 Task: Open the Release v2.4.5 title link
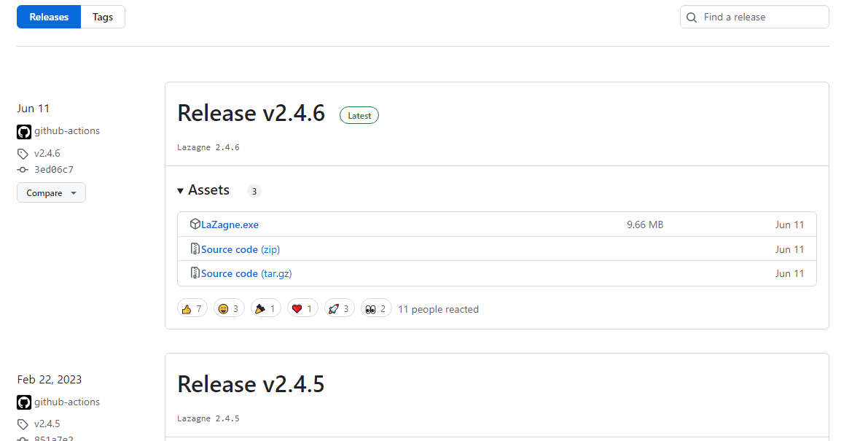click(251, 385)
